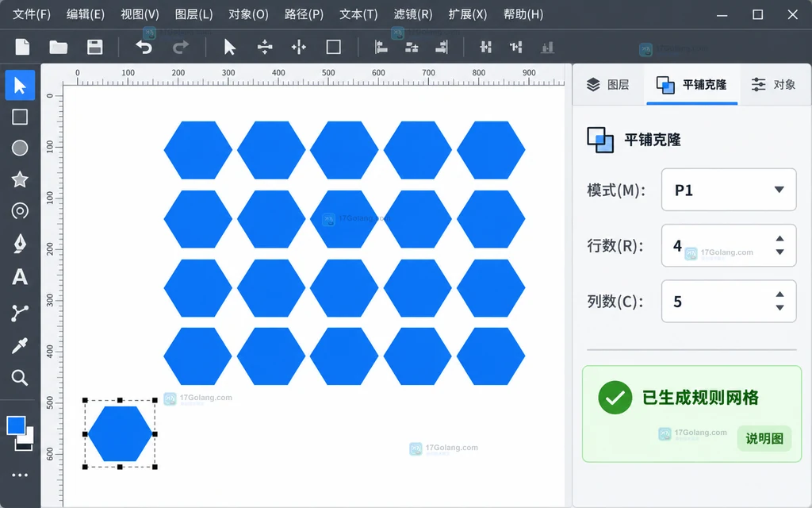
Task: Align objects to right edge
Action: tap(442, 47)
